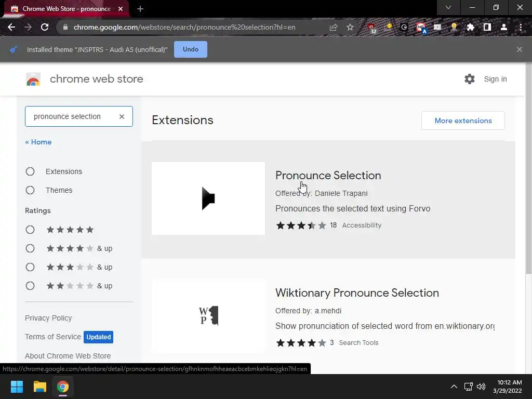Image resolution: width=532 pixels, height=399 pixels.
Task: Open a new browser tab
Action: pos(140,9)
